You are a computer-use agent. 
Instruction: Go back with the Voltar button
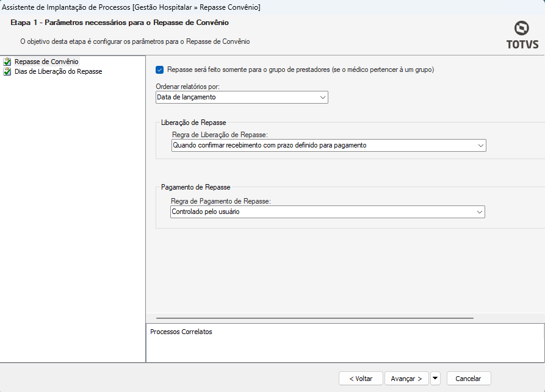click(361, 379)
